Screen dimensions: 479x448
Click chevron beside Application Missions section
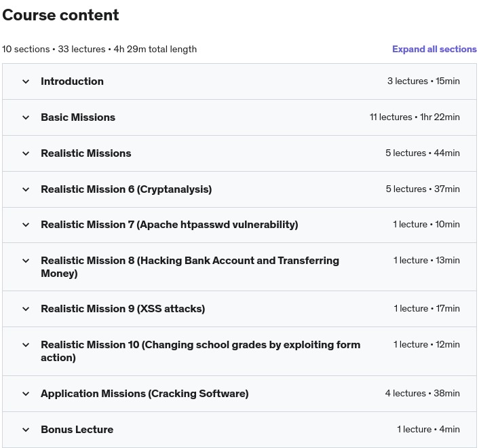coord(26,394)
